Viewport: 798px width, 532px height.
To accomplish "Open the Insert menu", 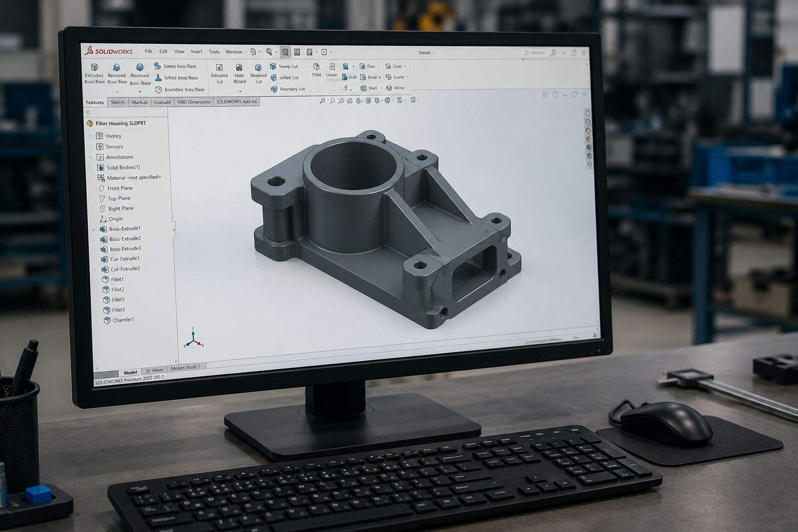I will (196, 51).
